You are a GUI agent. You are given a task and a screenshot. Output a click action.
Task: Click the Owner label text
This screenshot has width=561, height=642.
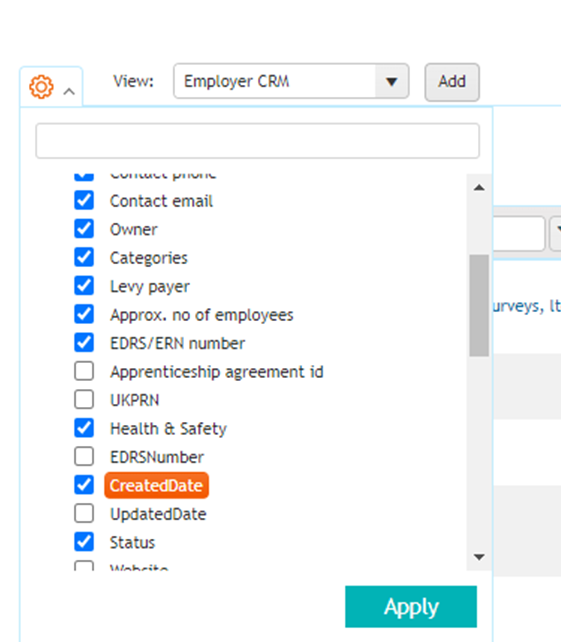(x=133, y=230)
